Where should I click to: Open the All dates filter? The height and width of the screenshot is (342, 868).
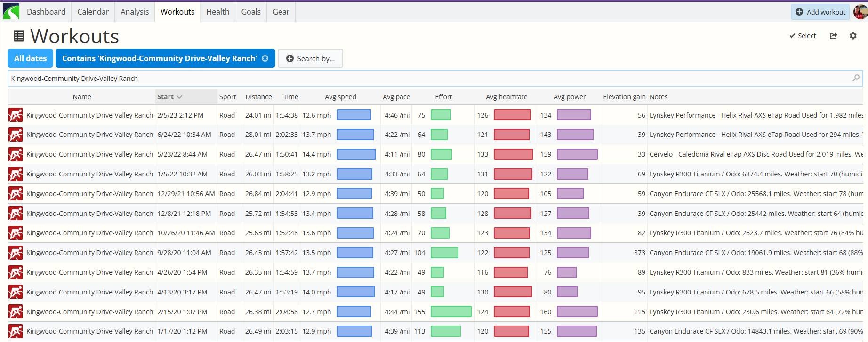[31, 58]
